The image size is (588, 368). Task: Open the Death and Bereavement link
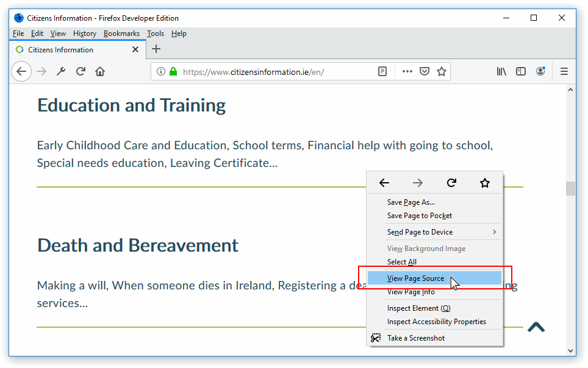(x=137, y=246)
